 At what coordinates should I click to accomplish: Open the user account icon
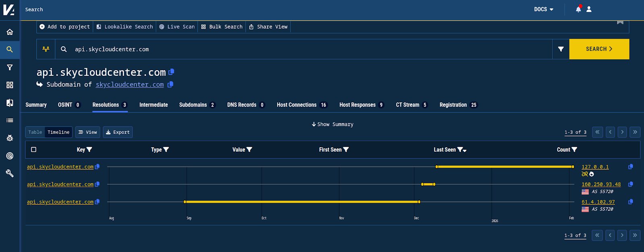pos(589,9)
